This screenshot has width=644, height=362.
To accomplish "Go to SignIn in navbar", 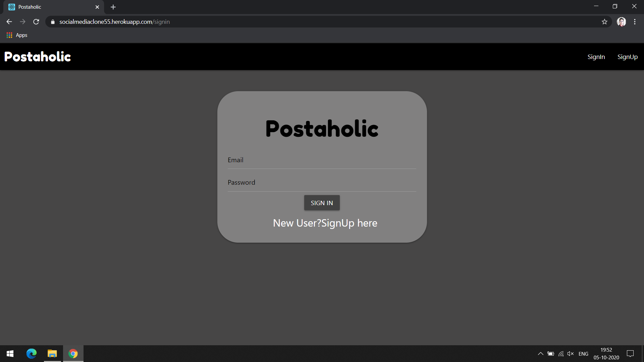I will point(596,57).
